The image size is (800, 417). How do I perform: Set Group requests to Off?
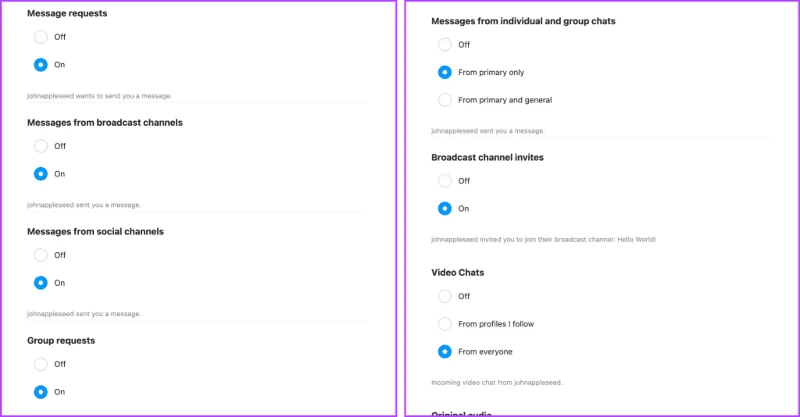(x=41, y=364)
